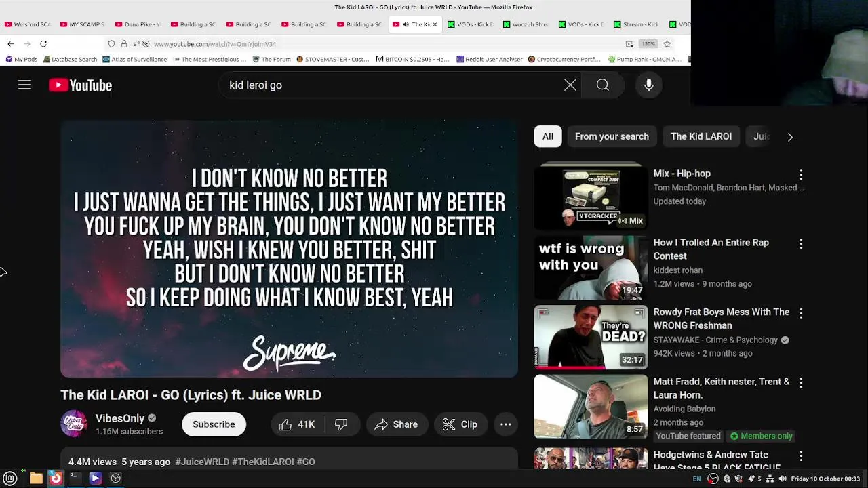Image resolution: width=868 pixels, height=488 pixels.
Task: Switch to the Dana Pike tab
Action: (x=138, y=24)
